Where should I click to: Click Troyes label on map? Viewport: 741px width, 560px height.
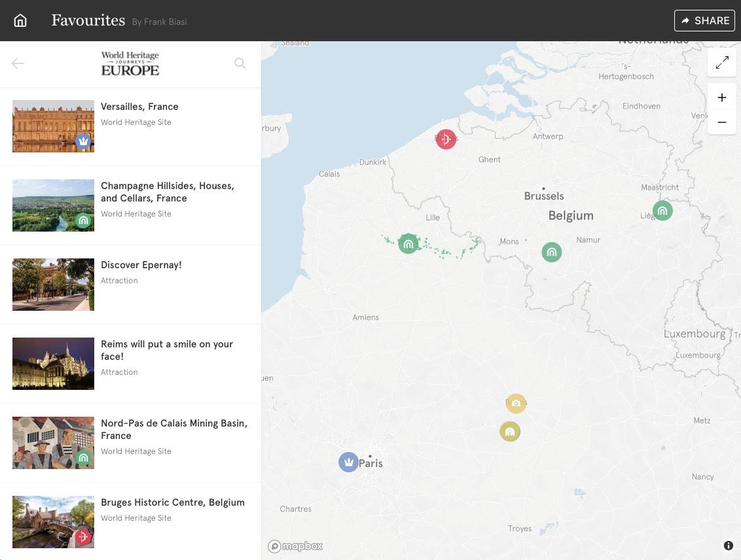(x=519, y=529)
